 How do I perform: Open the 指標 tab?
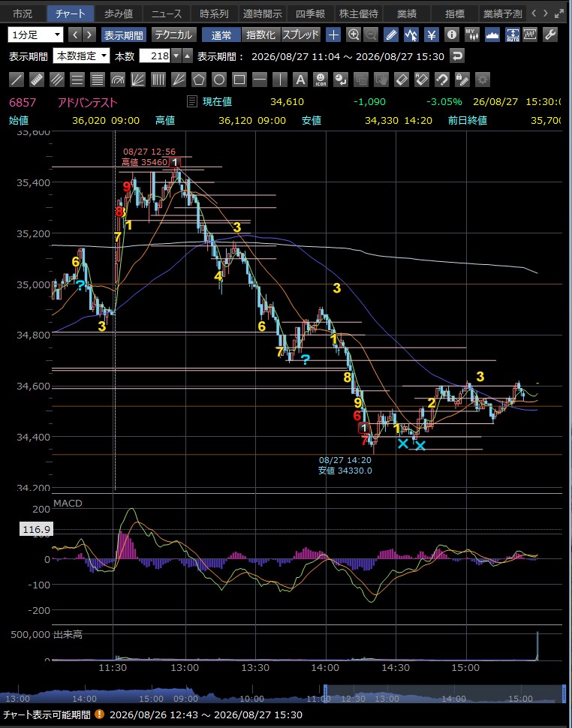click(x=455, y=14)
